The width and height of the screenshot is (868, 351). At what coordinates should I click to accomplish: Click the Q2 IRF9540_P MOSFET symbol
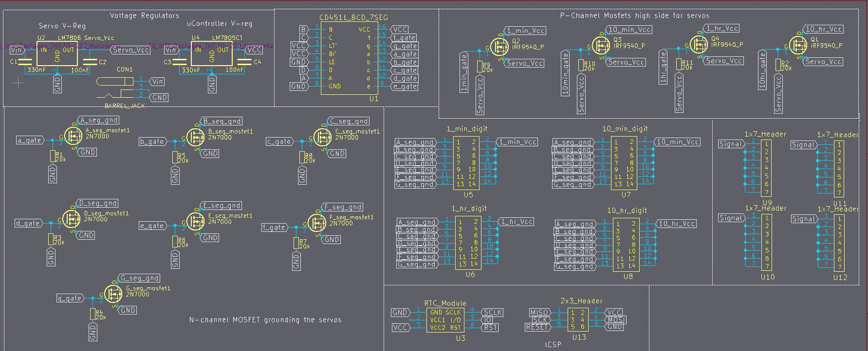[x=499, y=47]
